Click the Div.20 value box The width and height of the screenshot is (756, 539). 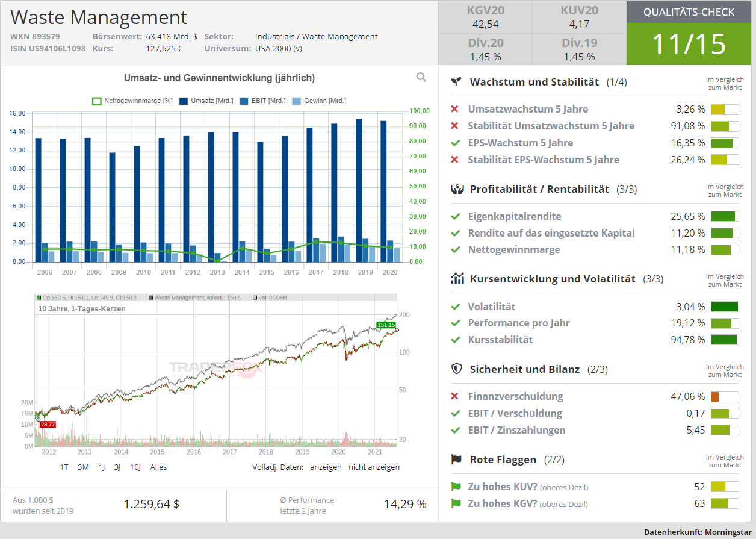485,49
